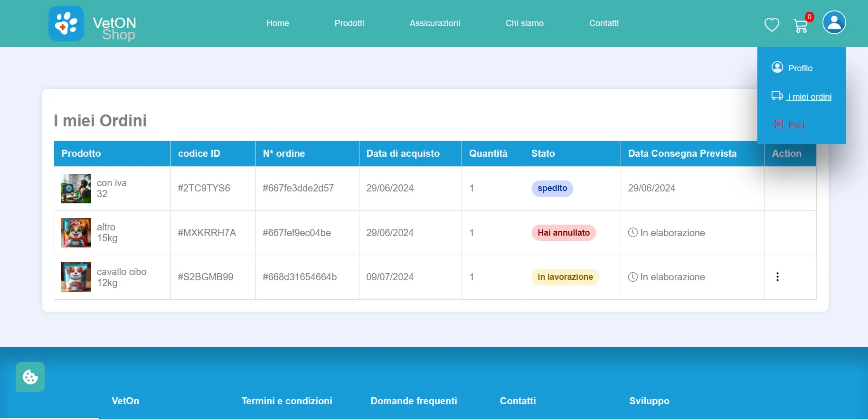868x419 pixels.
Task: Click the in lavorazione status badge
Action: point(565,277)
